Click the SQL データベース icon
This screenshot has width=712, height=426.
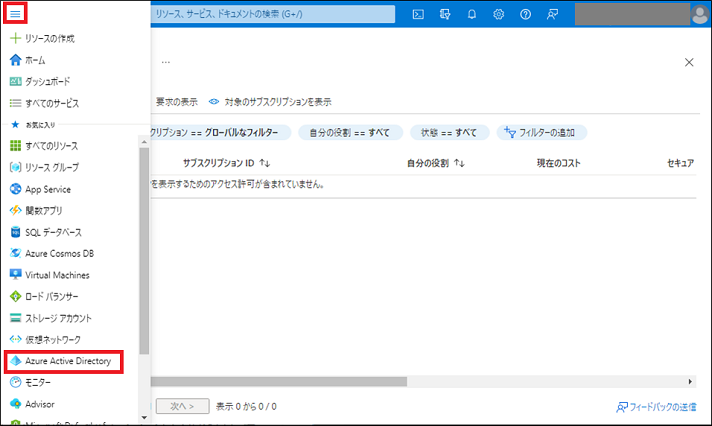click(15, 232)
